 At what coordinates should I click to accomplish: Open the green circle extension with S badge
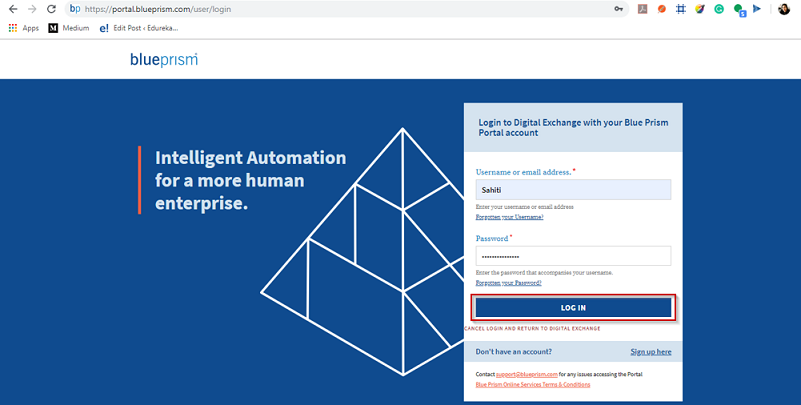pyautogui.click(x=739, y=10)
